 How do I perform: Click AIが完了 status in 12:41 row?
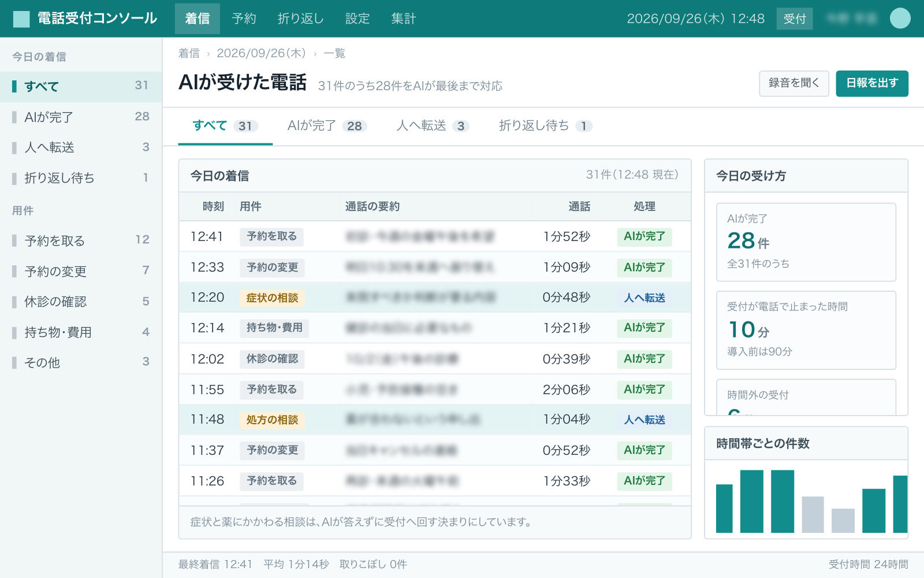point(644,236)
